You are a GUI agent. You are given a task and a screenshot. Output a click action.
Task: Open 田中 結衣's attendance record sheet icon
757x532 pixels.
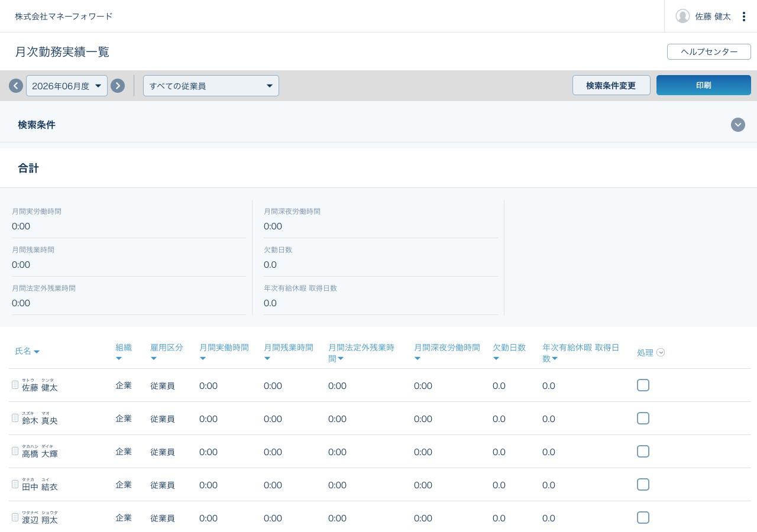pos(15,484)
